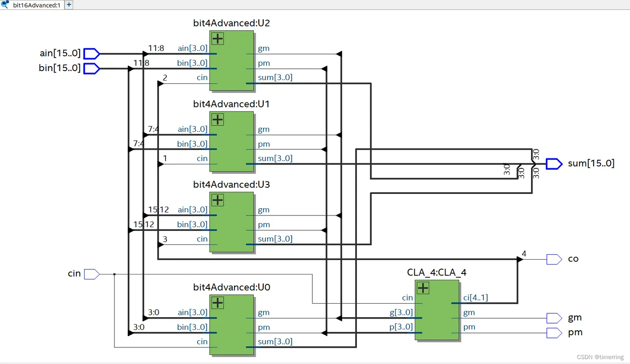Select cin port of U1 block
Image resolution: width=630 pixels, height=364 pixels.
(x=202, y=158)
